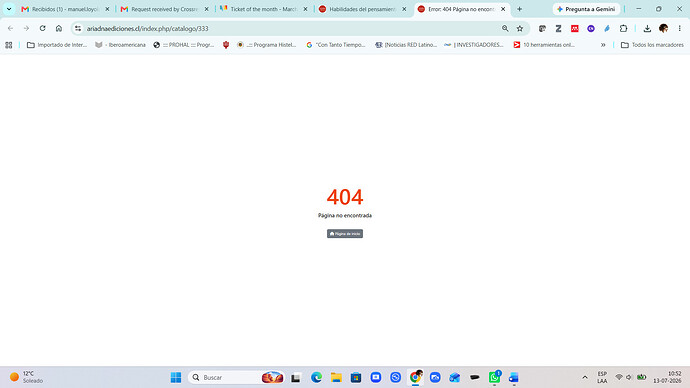Viewport: 690px width, 388px height.
Task: Open the Chrome three-dot menu
Action: coord(679,28)
